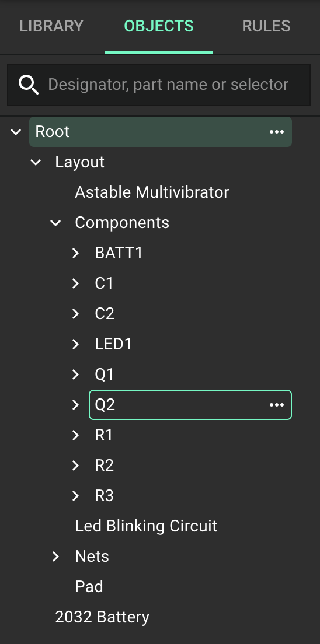Expand the C1 component chevron
The image size is (320, 644).
point(75,283)
